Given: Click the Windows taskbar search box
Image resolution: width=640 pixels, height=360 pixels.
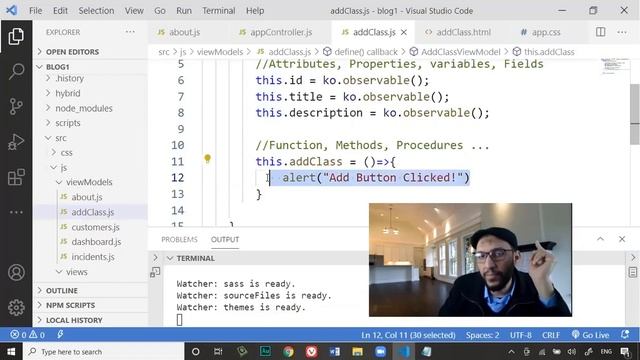Looking at the screenshot, I should (x=105, y=351).
